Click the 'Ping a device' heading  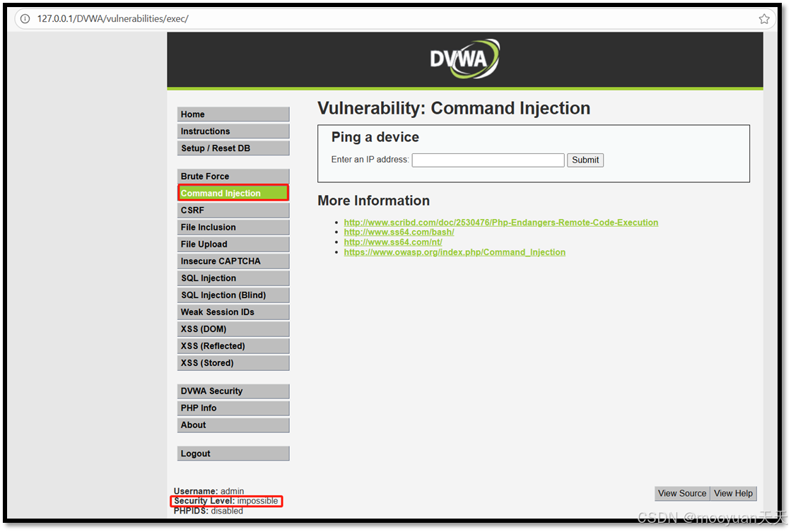pyautogui.click(x=375, y=137)
